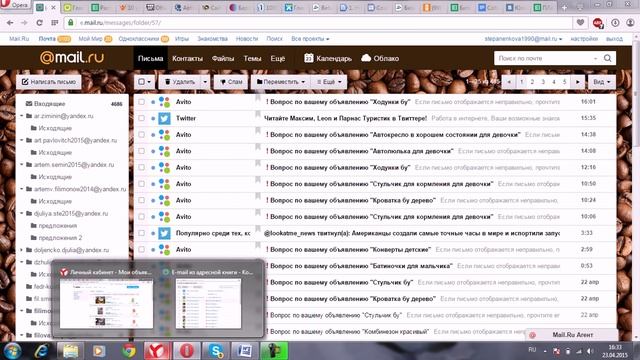This screenshot has height=360, width=640.
Task: Click the unread dot on the 15:35 Twitter message
Action: [x=153, y=118]
